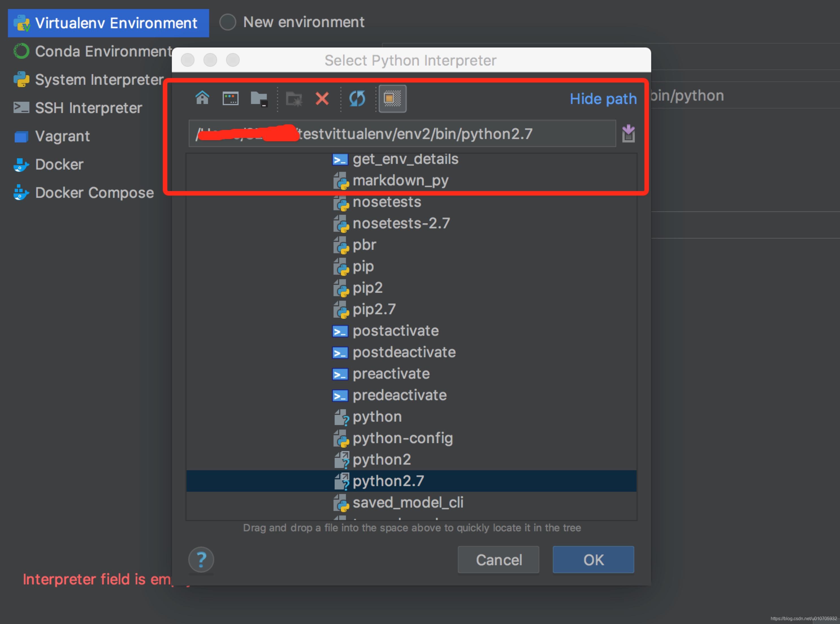Click the Hide path link

[603, 99]
